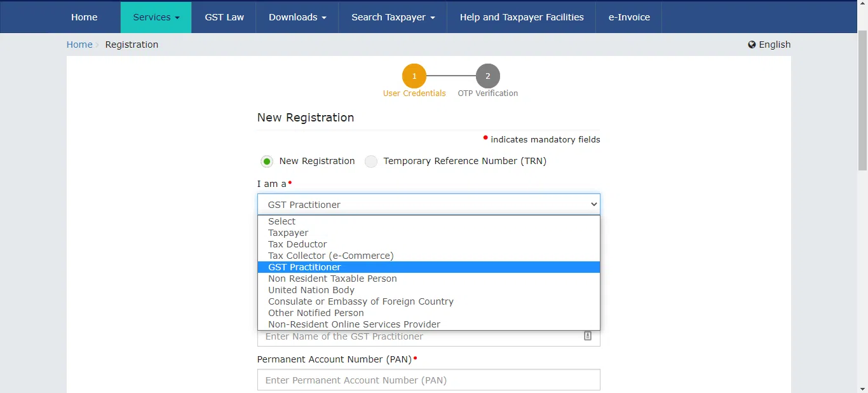Collapse the I am a dropdown arrow

pyautogui.click(x=593, y=204)
